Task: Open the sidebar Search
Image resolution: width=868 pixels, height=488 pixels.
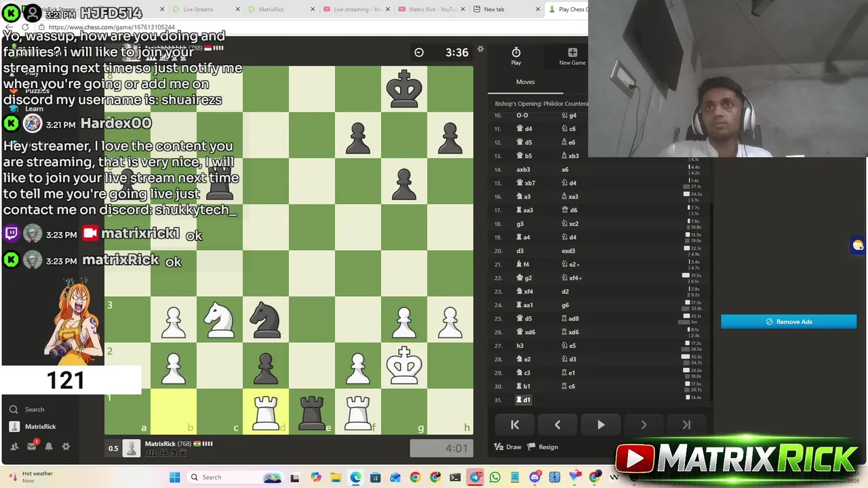Action: (x=28, y=409)
